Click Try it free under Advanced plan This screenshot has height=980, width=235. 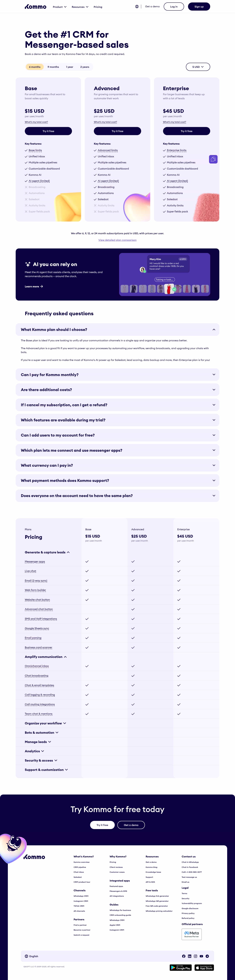point(117,131)
